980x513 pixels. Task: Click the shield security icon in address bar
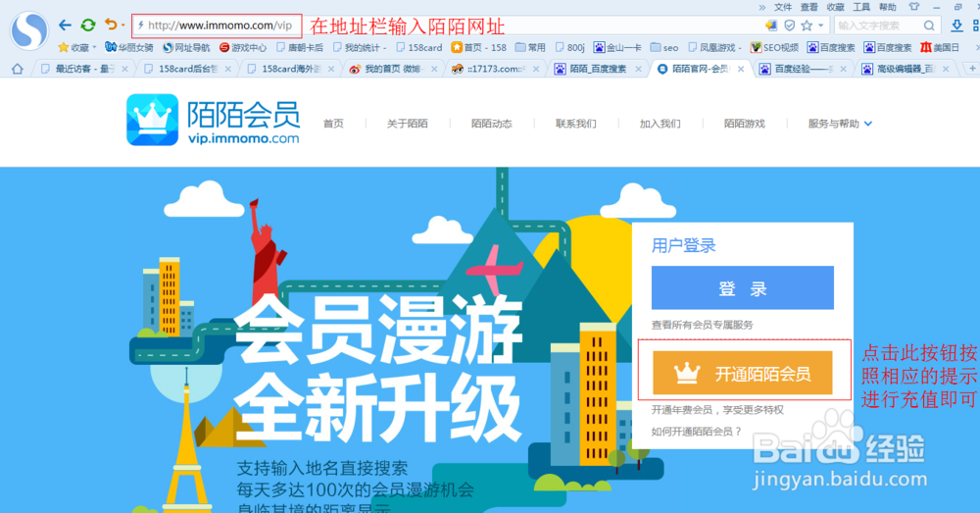[789, 26]
